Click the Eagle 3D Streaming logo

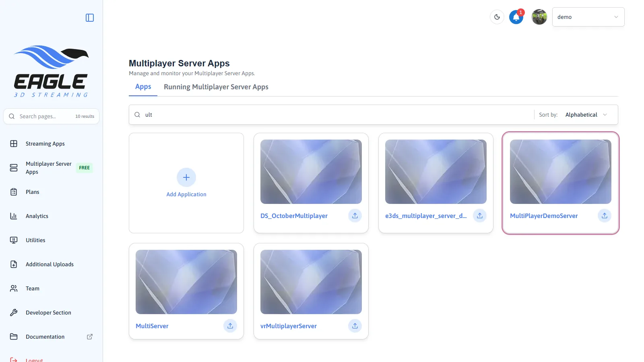(x=51, y=71)
